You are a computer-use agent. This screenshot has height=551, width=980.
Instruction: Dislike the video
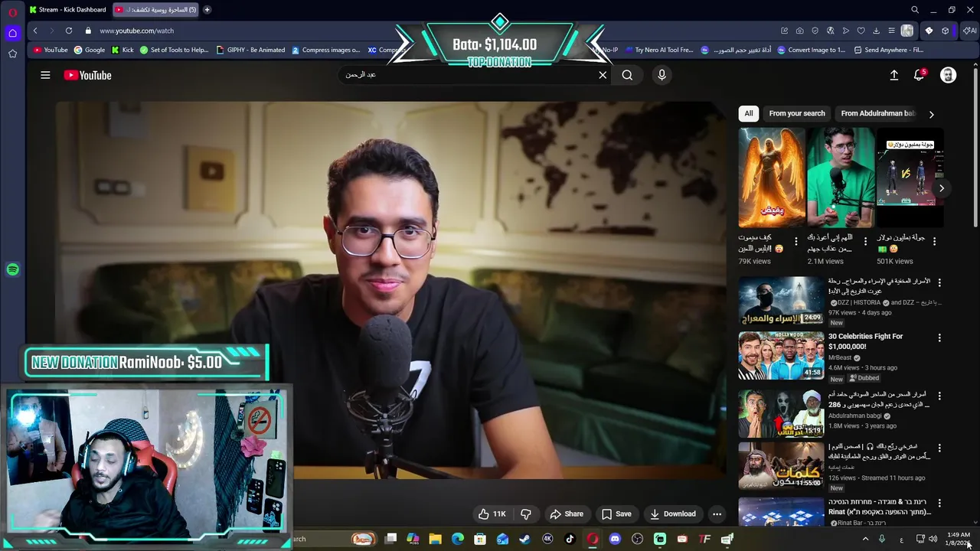tap(526, 514)
